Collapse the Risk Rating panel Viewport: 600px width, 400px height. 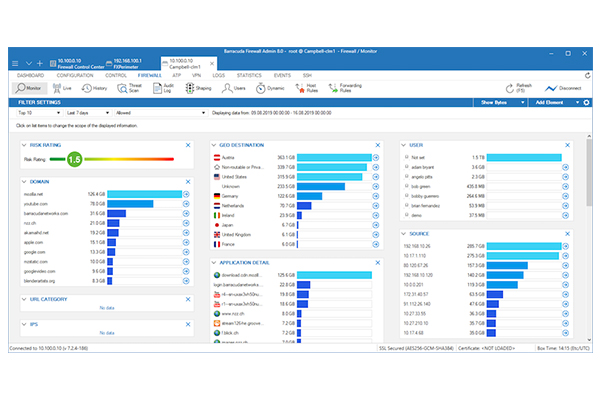pos(24,145)
